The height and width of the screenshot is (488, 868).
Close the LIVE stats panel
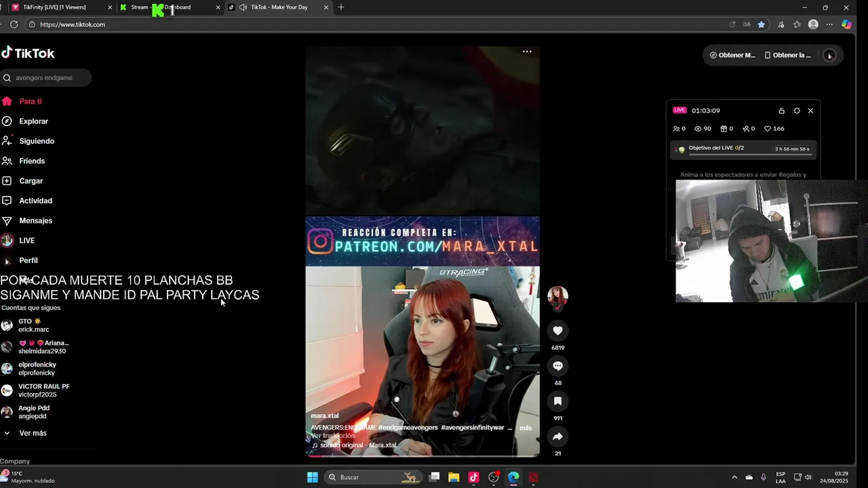810,110
